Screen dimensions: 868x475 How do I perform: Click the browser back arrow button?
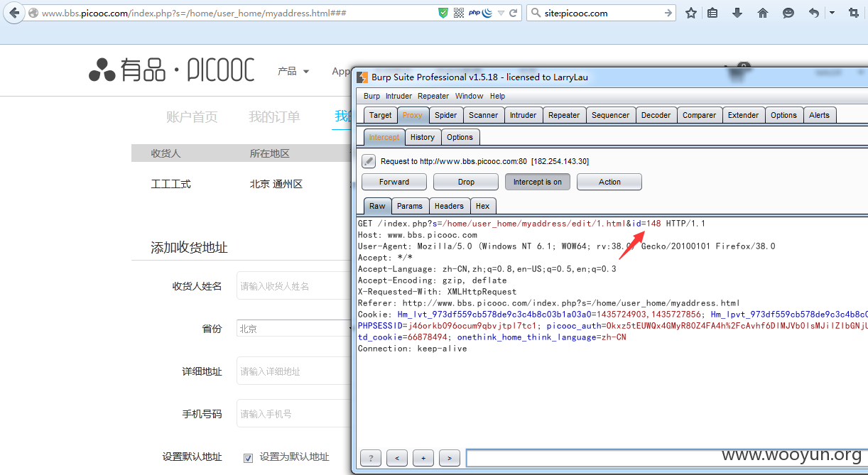(x=14, y=13)
